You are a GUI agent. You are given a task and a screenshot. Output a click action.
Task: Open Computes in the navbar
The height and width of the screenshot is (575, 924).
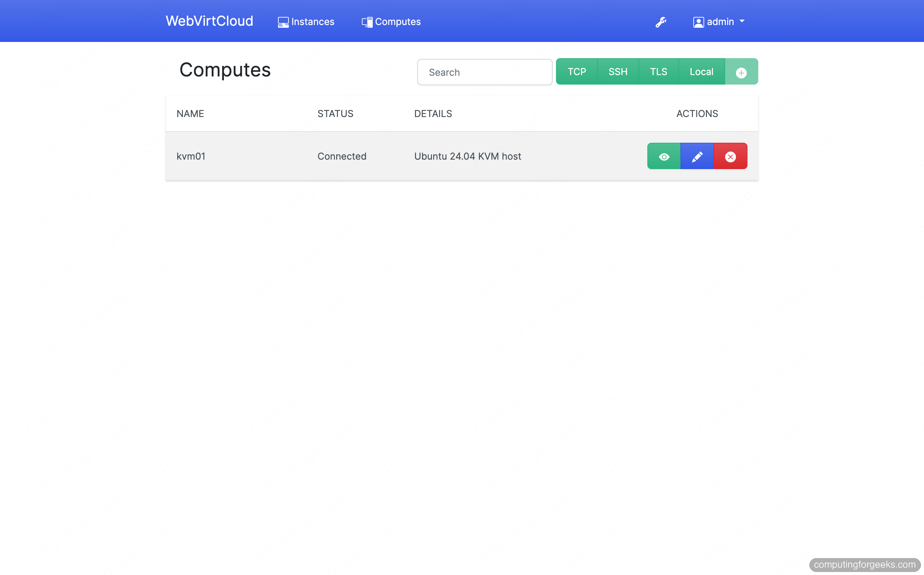[x=391, y=22]
